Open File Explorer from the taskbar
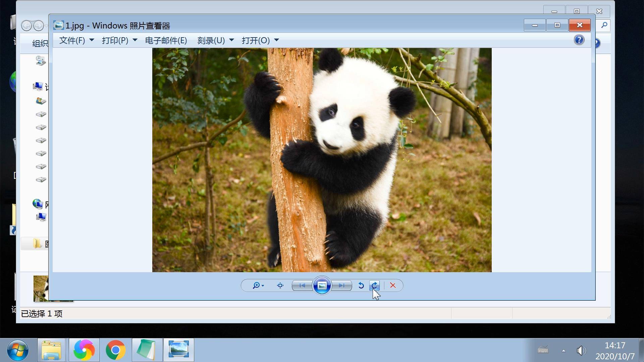The height and width of the screenshot is (362, 644). 51,350
